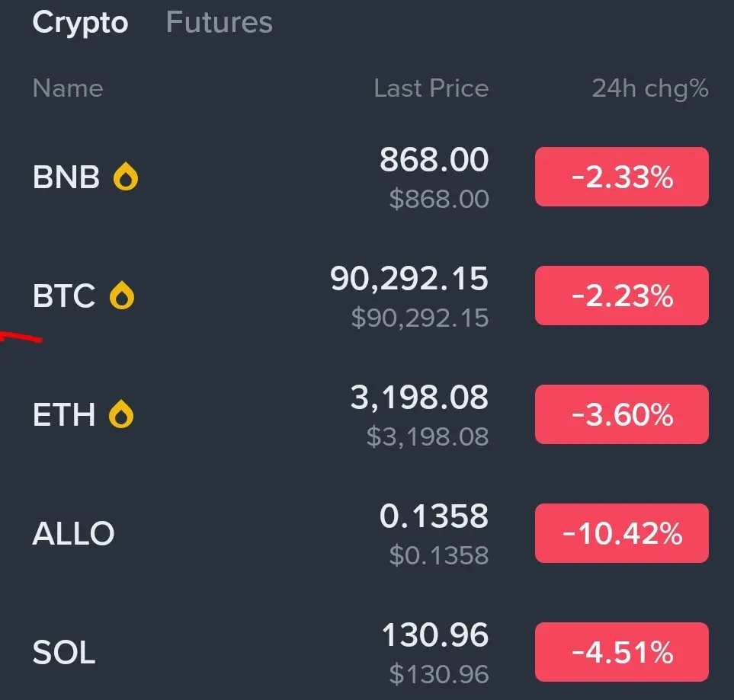Sort by 24h chg% column header
Viewport: 734px width, 700px height.
649,88
